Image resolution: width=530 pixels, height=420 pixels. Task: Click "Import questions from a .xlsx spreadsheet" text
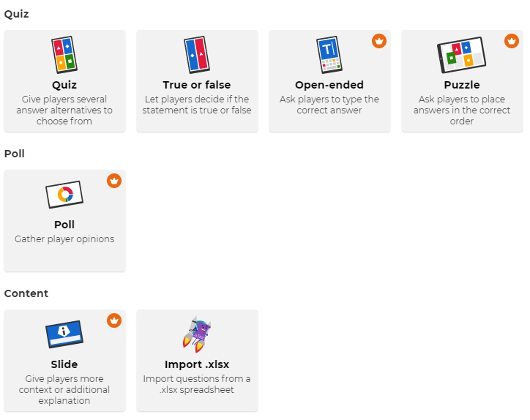click(197, 384)
